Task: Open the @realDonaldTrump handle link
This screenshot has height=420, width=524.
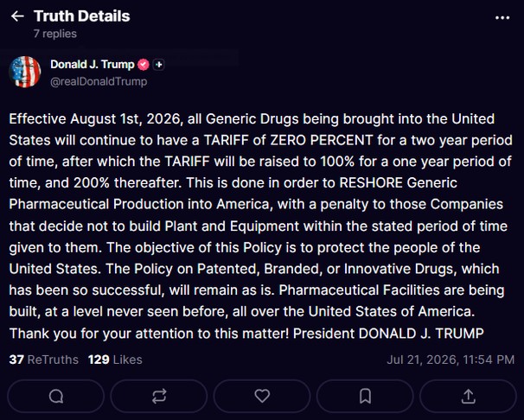Action: [x=99, y=81]
